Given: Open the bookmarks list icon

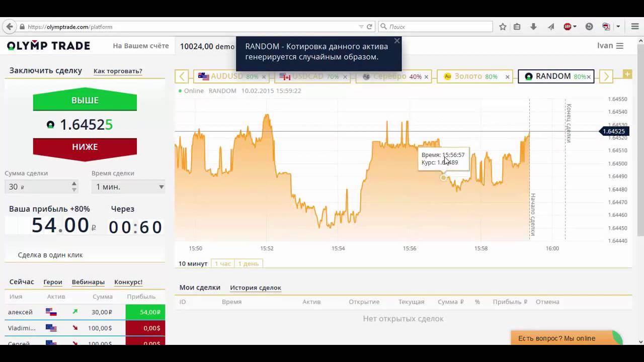Looking at the screenshot, I should (x=517, y=27).
